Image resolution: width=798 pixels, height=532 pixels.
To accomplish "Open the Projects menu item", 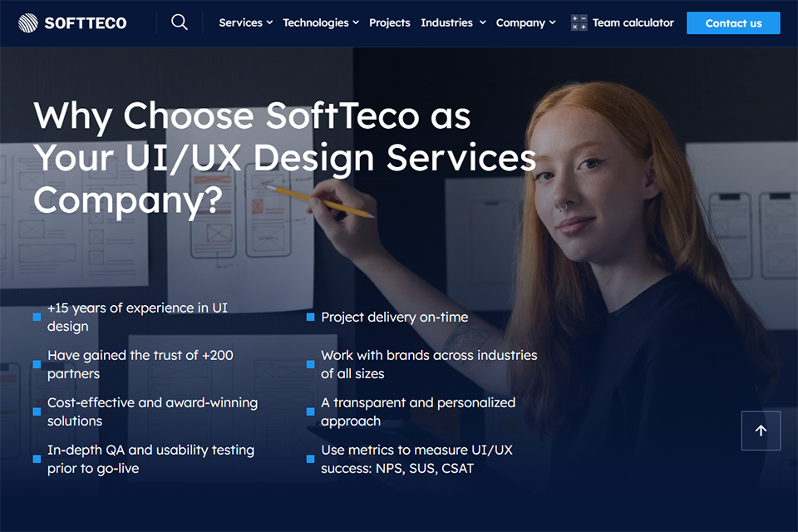I will click(x=390, y=23).
